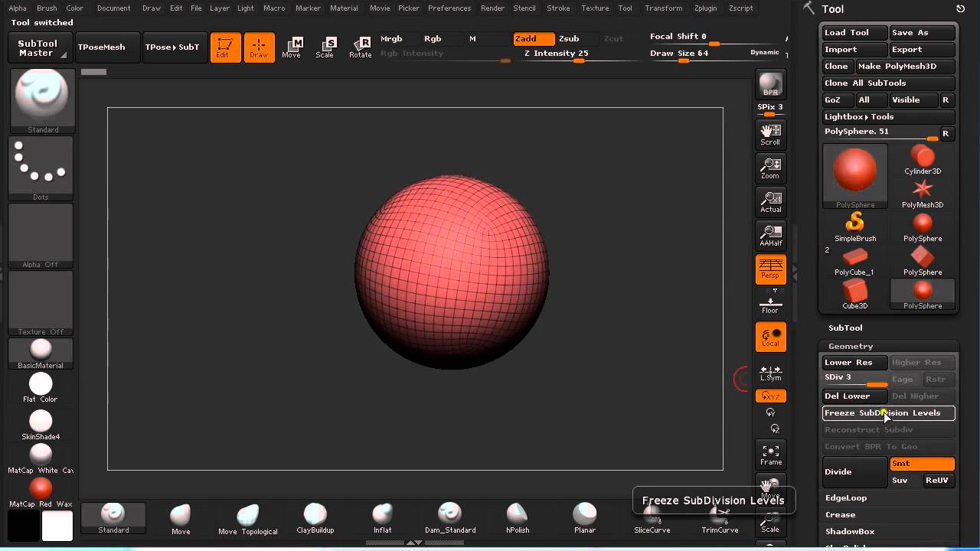Open the Alpha Off selector
This screenshot has height=551, width=980.
(41, 236)
